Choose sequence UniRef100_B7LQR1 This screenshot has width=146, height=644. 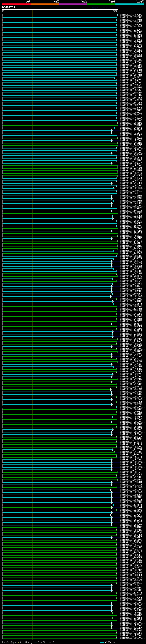131,65
